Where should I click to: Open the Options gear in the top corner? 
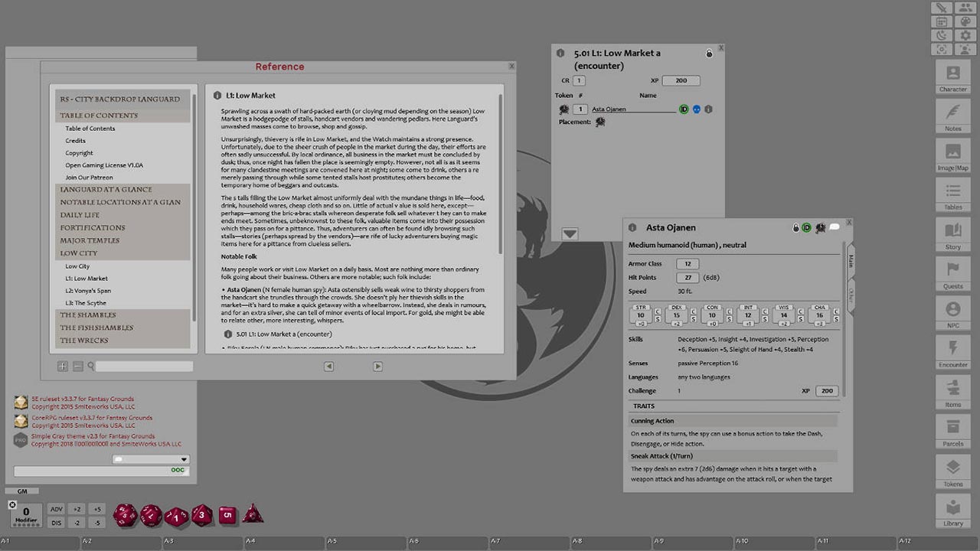click(965, 36)
